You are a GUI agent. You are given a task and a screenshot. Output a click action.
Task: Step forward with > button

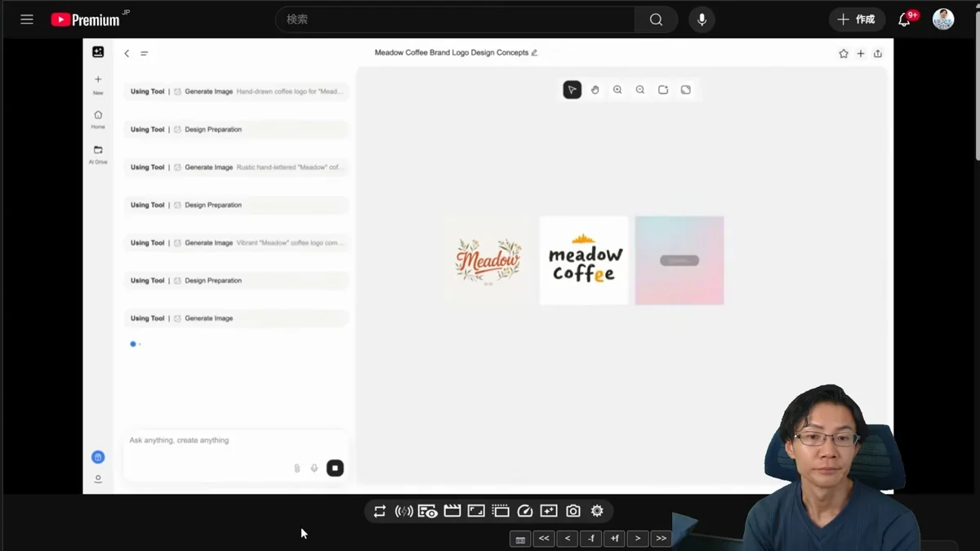(638, 539)
